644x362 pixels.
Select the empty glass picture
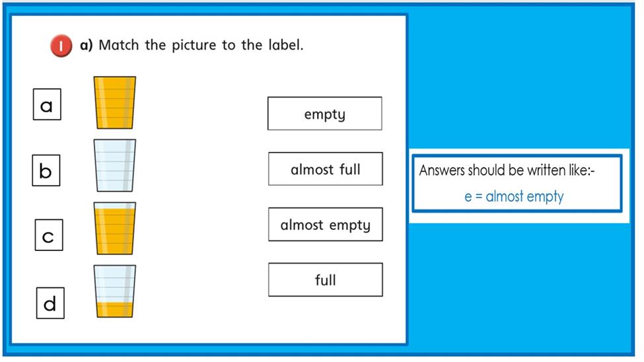pos(114,165)
